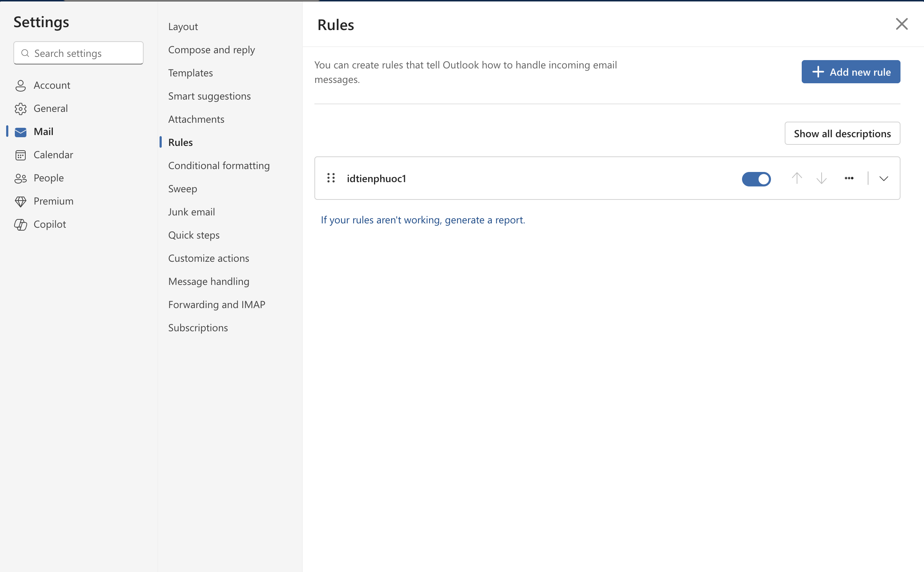Click the search magnifier icon

[x=25, y=53]
